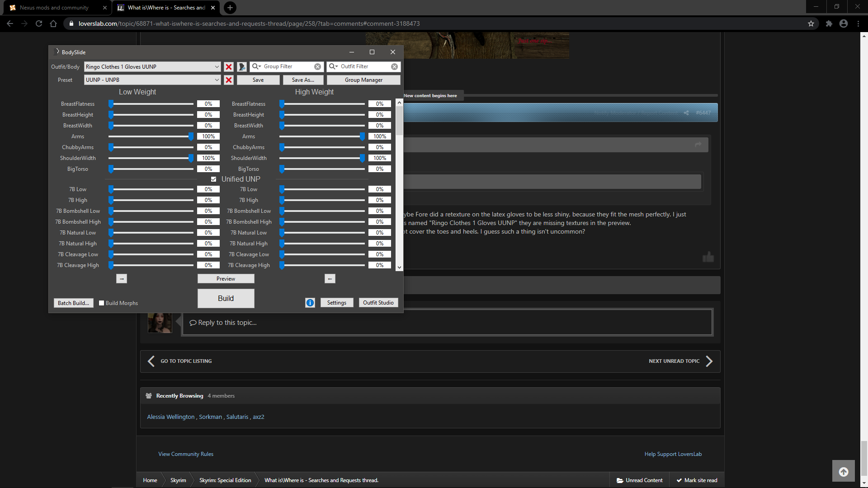The width and height of the screenshot is (868, 488).
Task: Bookmark this page with star icon
Action: [811, 23]
